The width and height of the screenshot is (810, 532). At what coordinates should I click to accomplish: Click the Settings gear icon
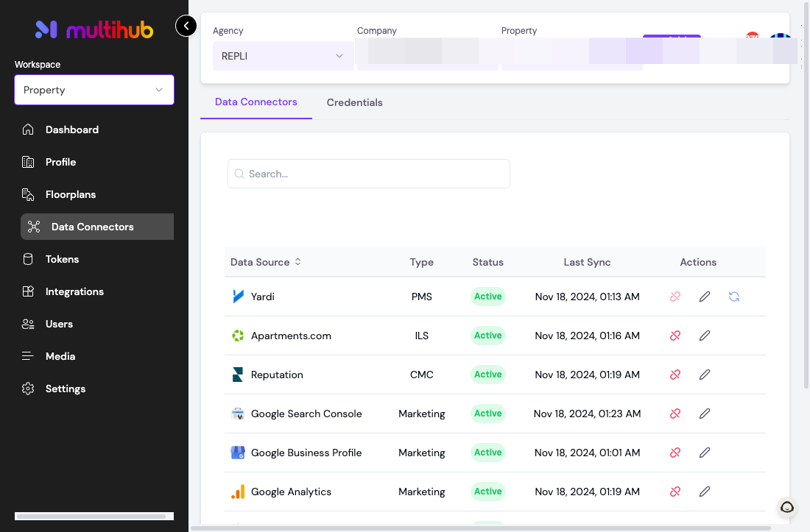[28, 389]
